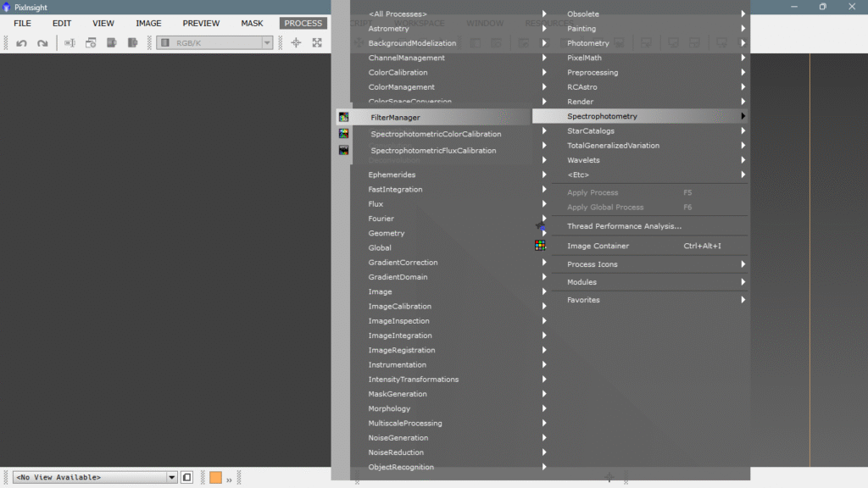Screen dimensions: 868x488
Task: Click the SpectrophotometricColorCalibration icon
Action: 343,134
